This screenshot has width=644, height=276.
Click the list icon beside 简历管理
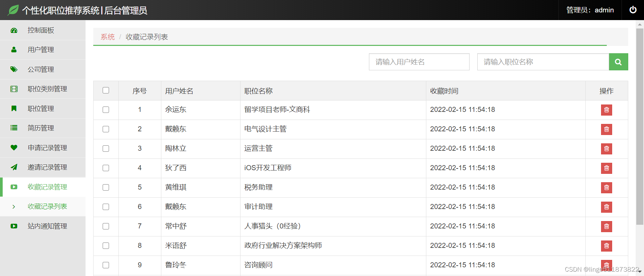coord(14,128)
